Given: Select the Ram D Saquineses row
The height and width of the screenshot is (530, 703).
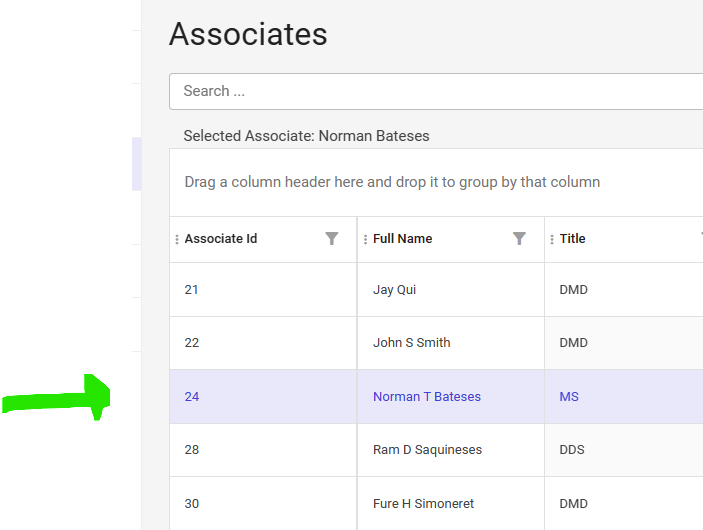Looking at the screenshot, I should pyautogui.click(x=427, y=450).
